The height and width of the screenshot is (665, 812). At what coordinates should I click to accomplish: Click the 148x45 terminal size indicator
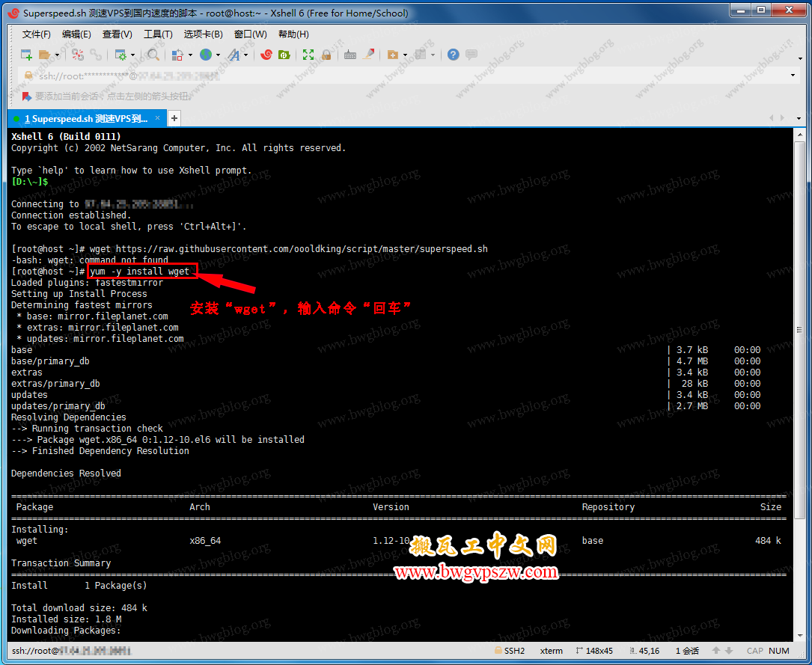(x=594, y=651)
